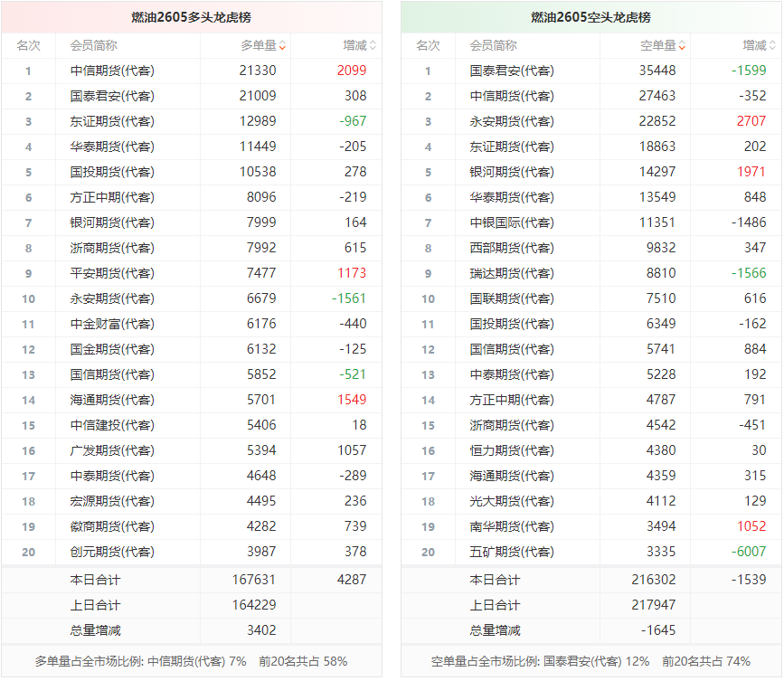Select 南华期货(代客) row name

[512, 526]
